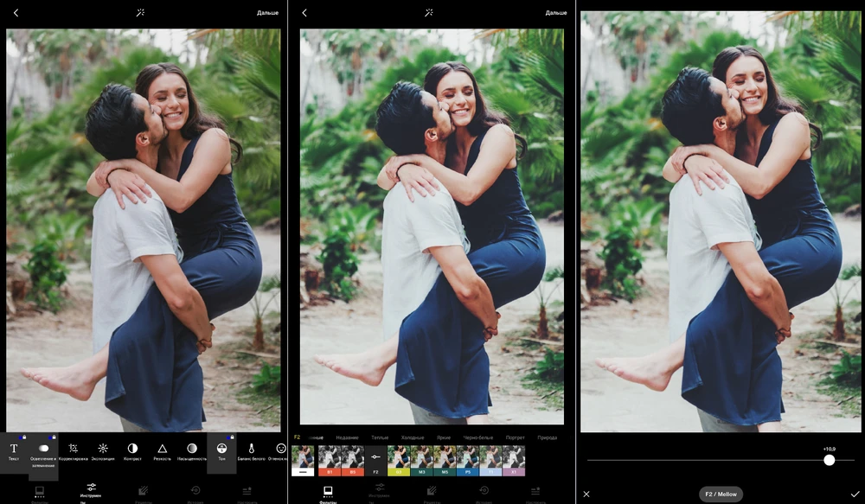This screenshot has width=865, height=504.
Task: Open the Dodge and burn pill-shaped tool
Action: (x=43, y=450)
